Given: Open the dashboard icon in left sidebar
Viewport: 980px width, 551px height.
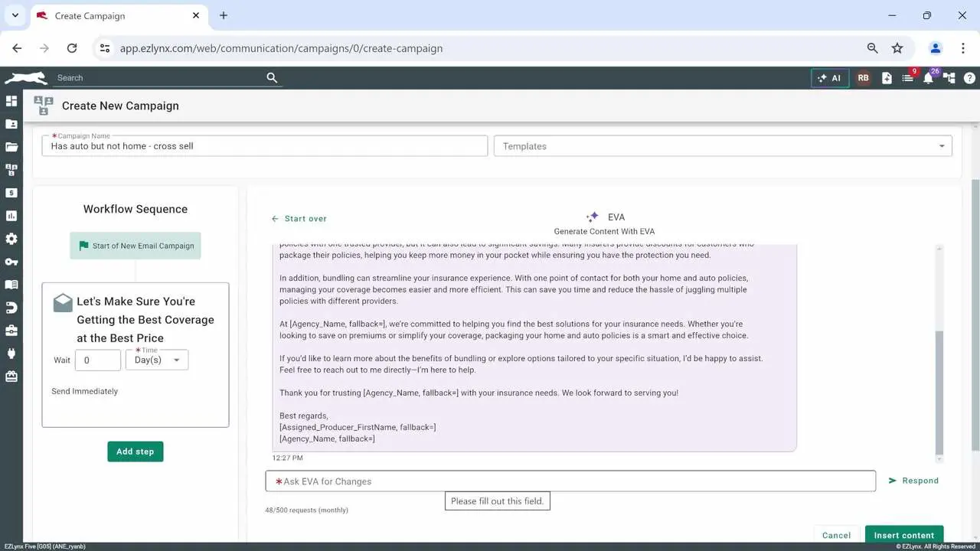Looking at the screenshot, I should click(11, 101).
